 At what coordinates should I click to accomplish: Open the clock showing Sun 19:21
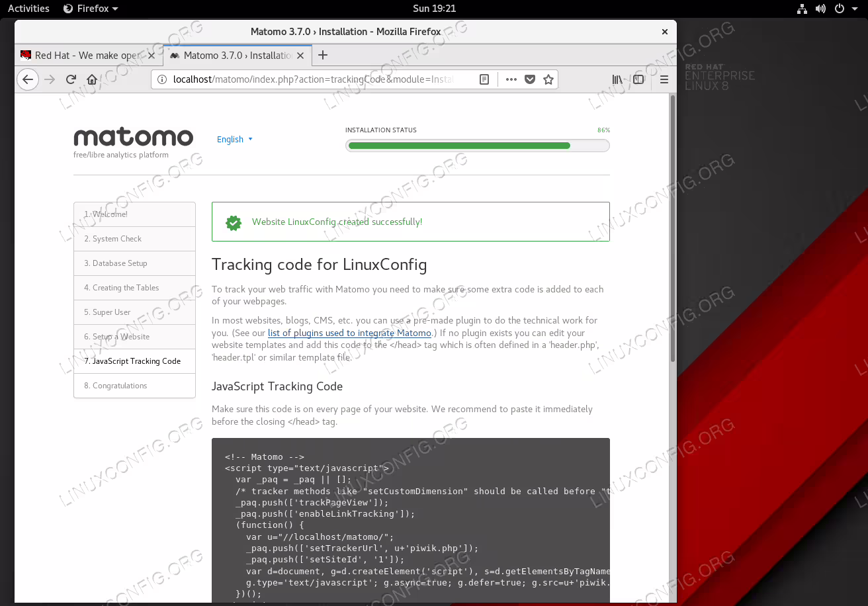tap(434, 9)
